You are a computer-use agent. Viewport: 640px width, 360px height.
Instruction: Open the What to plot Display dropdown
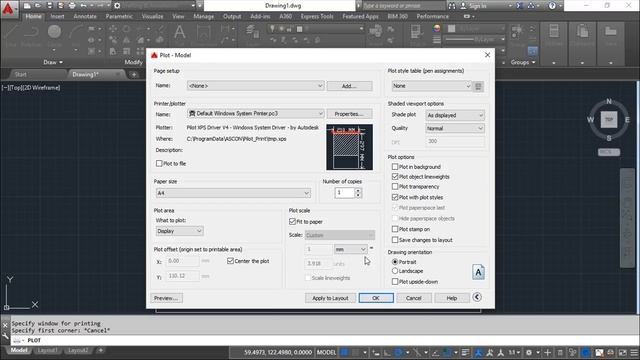click(180, 231)
